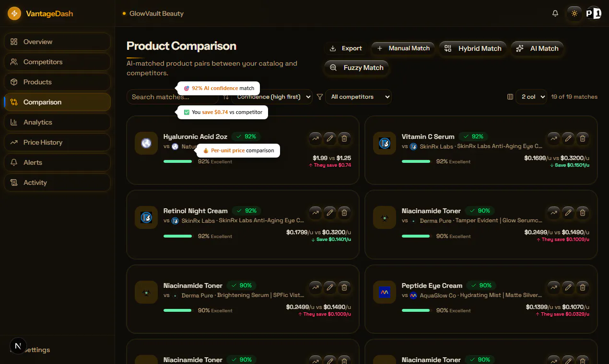The height and width of the screenshot is (364, 609).
Task: Open the notifications bell icon
Action: [x=555, y=13]
